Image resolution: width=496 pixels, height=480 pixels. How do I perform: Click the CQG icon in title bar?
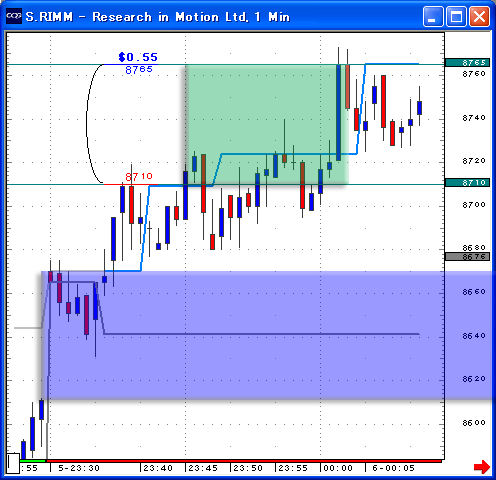pos(14,16)
